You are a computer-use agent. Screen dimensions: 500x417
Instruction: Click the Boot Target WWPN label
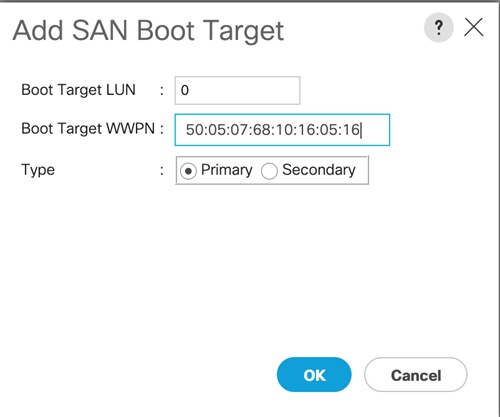click(x=88, y=129)
